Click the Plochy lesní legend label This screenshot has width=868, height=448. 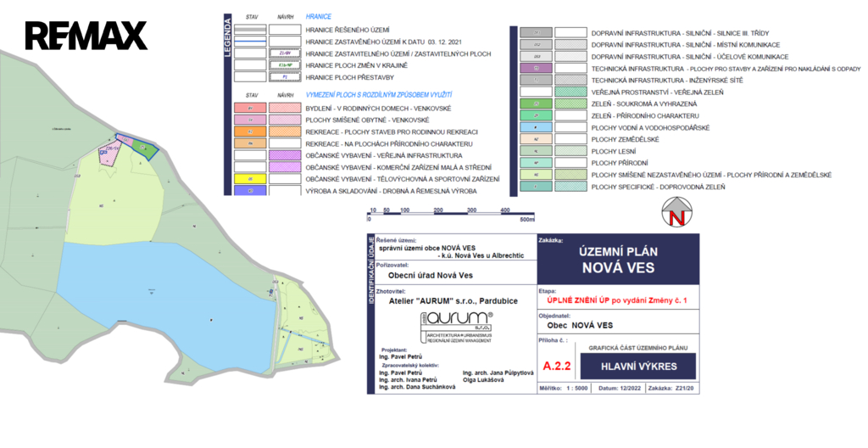(x=614, y=151)
